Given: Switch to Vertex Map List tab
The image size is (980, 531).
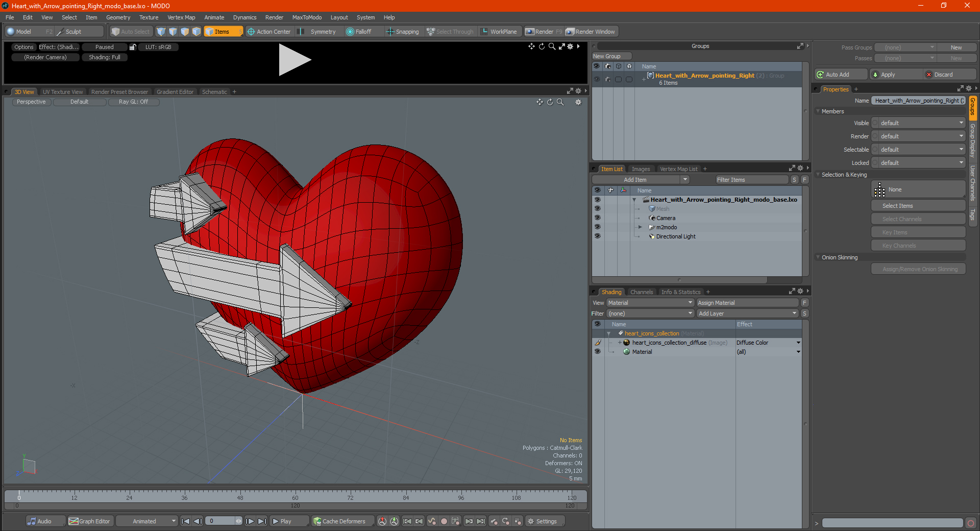Looking at the screenshot, I should [678, 169].
